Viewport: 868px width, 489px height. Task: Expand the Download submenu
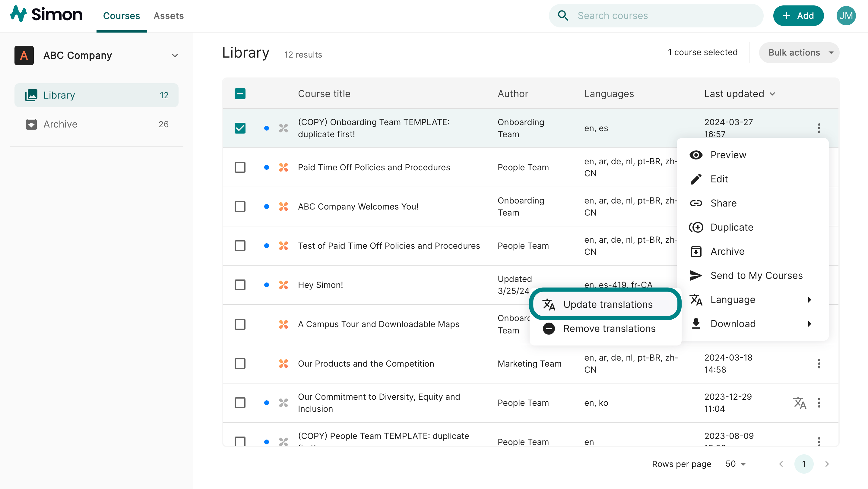point(752,324)
